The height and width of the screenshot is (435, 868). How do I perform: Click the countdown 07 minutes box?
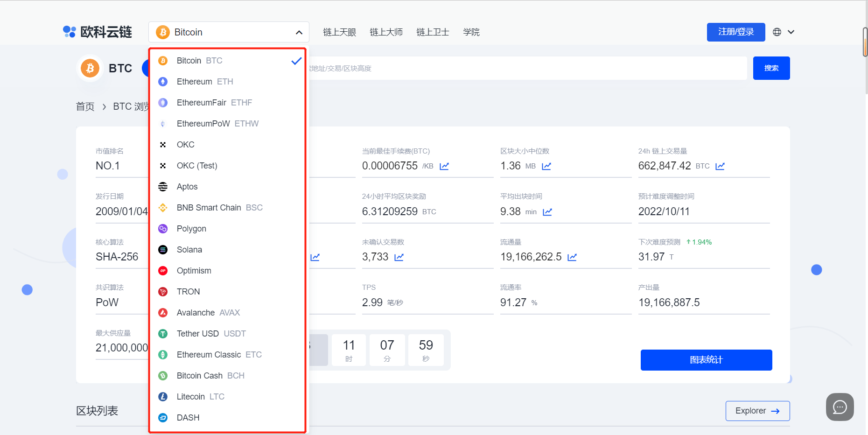(x=387, y=350)
